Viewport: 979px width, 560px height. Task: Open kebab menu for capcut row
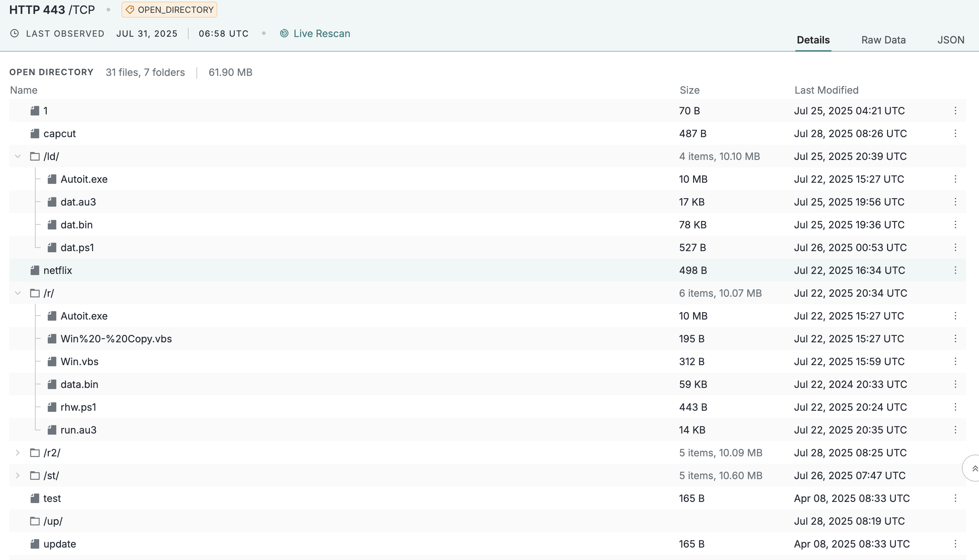pos(955,134)
